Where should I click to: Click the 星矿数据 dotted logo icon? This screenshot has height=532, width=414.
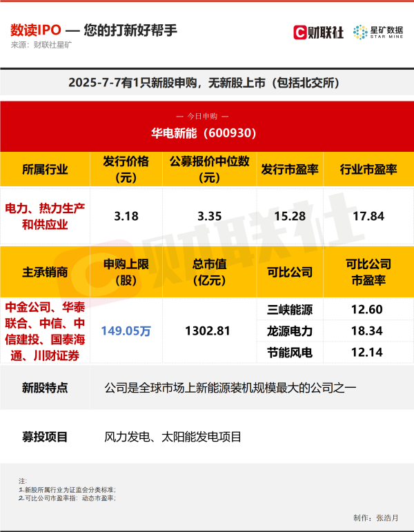pyautogui.click(x=360, y=32)
